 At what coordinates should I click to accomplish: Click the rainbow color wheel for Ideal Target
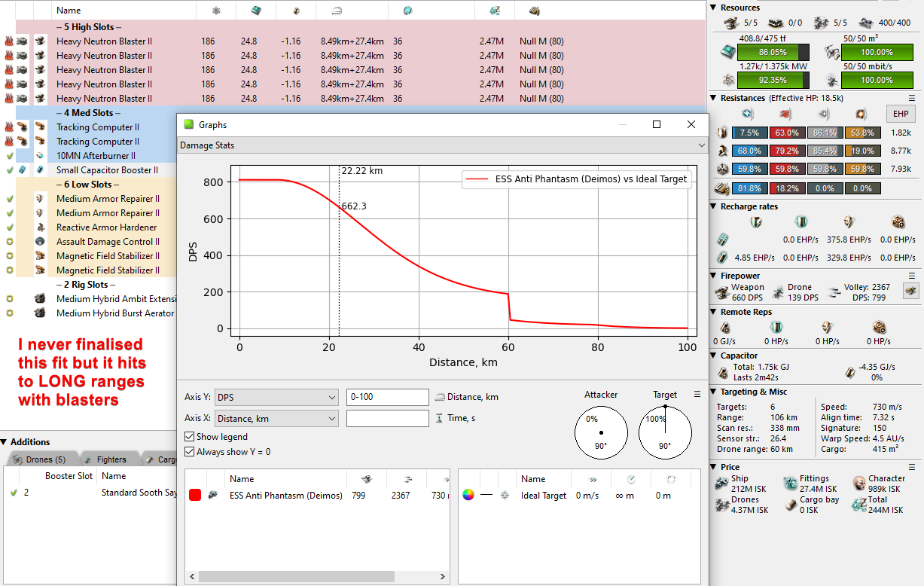pos(468,495)
